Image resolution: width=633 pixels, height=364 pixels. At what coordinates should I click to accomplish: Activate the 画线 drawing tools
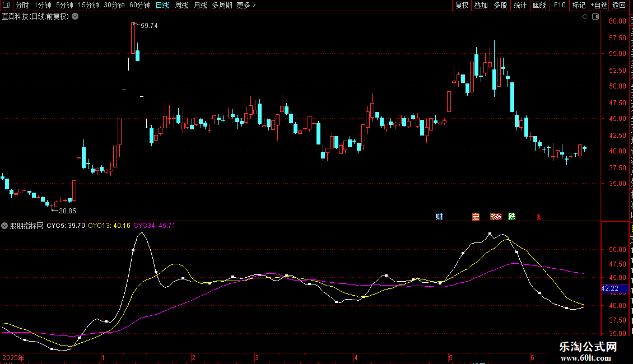point(539,5)
